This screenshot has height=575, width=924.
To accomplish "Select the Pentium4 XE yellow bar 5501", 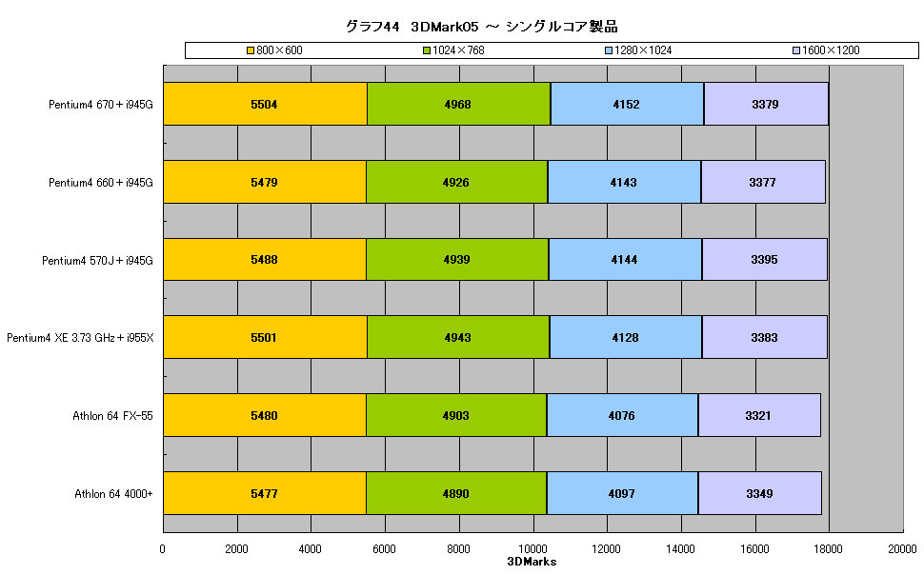I will point(265,337).
